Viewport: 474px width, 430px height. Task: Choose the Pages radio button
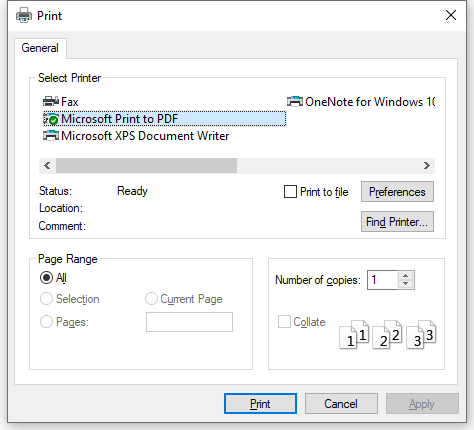click(x=46, y=322)
